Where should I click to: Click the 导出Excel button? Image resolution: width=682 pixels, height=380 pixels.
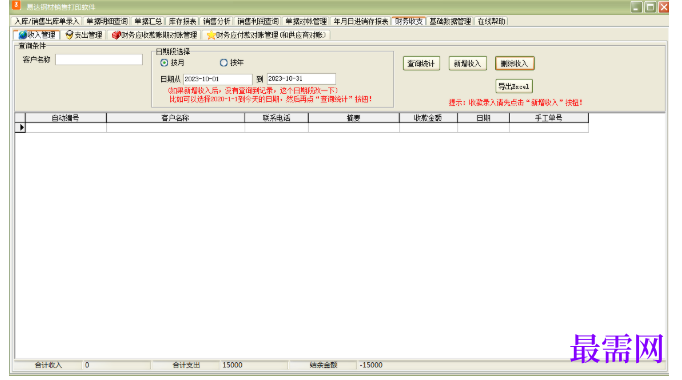pos(514,86)
